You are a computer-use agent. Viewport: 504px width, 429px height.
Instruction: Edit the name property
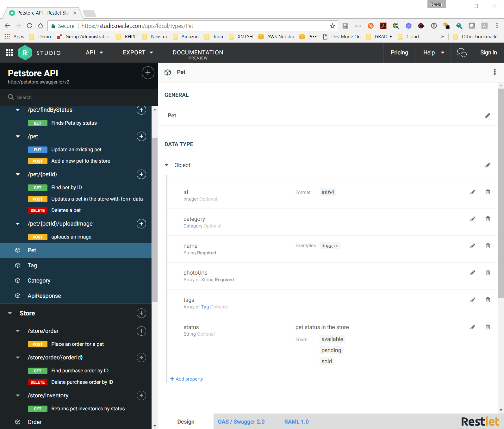coord(473,246)
